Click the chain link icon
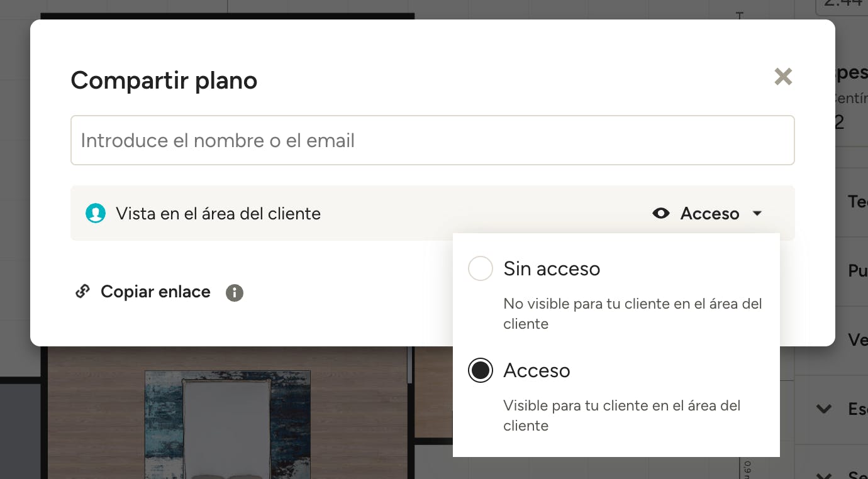The width and height of the screenshot is (868, 479). pyautogui.click(x=82, y=292)
